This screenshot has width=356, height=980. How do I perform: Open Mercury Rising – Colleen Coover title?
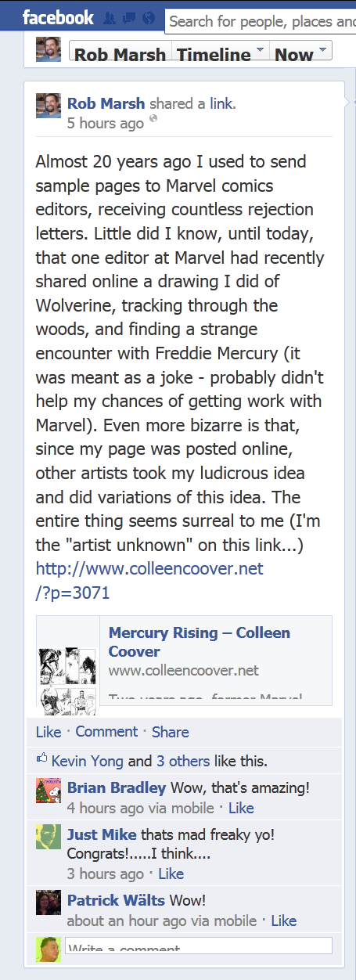tap(200, 642)
